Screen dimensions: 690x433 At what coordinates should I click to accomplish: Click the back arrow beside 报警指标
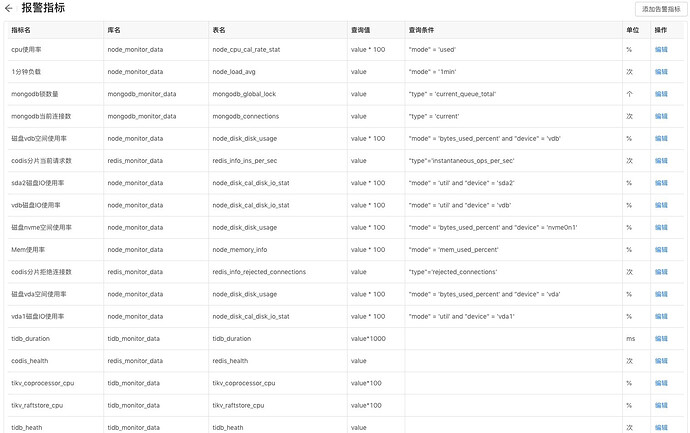(9, 9)
